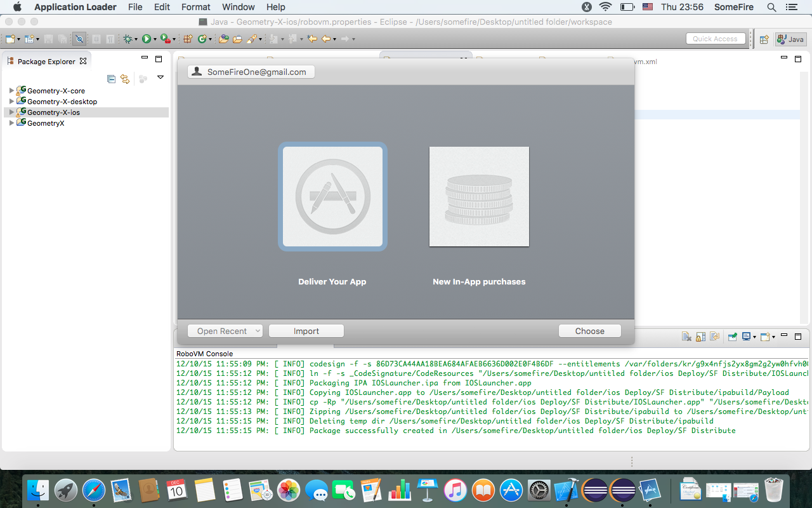The width and height of the screenshot is (812, 508).
Task: Open the Run dropdown arrow
Action: pyautogui.click(x=154, y=39)
